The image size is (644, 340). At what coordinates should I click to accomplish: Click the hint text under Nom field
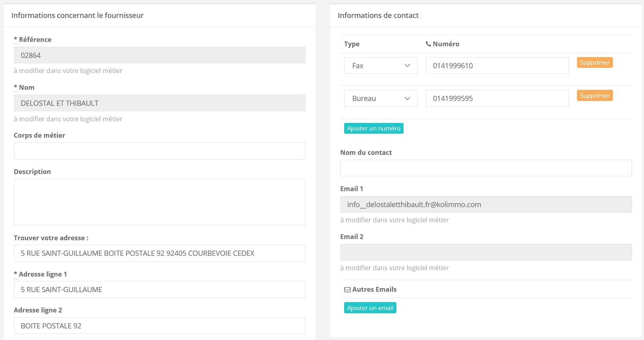coord(68,119)
